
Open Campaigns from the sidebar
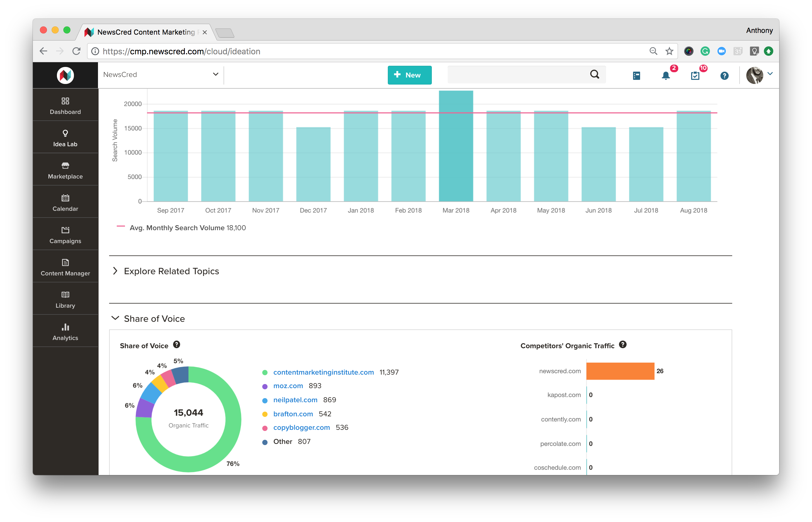click(65, 235)
